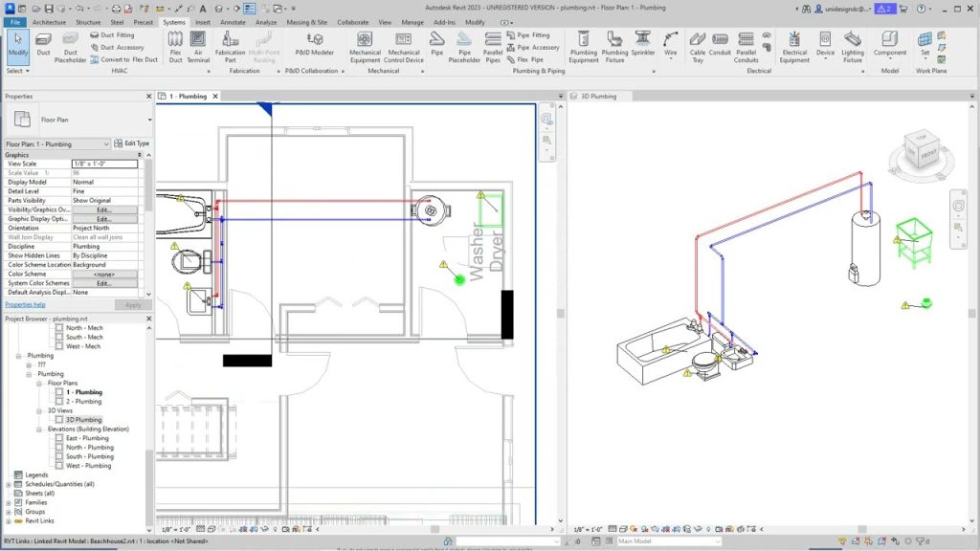Screen dimensions: 980x551
Task: Open the File menu tab
Action: pos(15,22)
